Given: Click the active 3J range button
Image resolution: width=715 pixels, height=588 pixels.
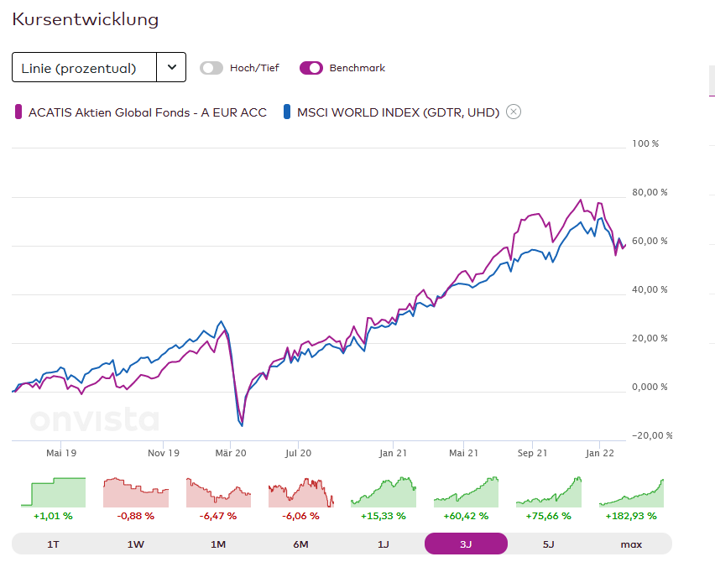Looking at the screenshot, I should (466, 544).
